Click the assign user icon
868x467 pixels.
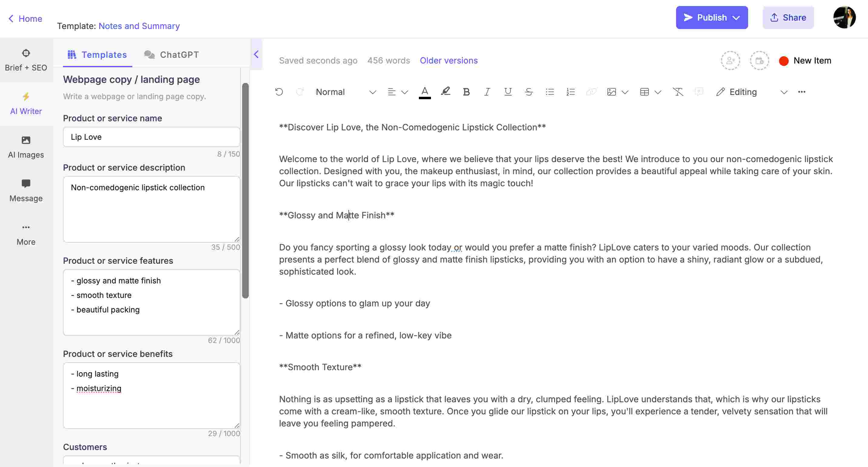coord(730,60)
